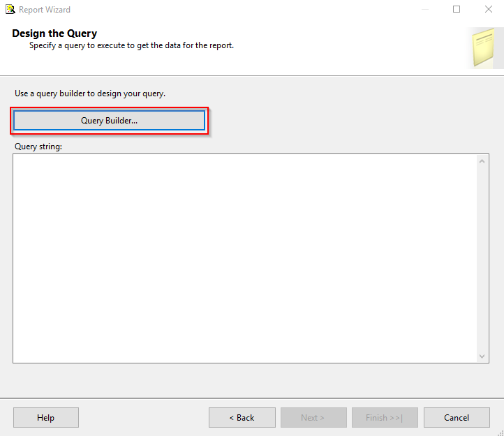504x436 pixels.
Task: Click the greyed-out Next button
Action: [x=313, y=417]
